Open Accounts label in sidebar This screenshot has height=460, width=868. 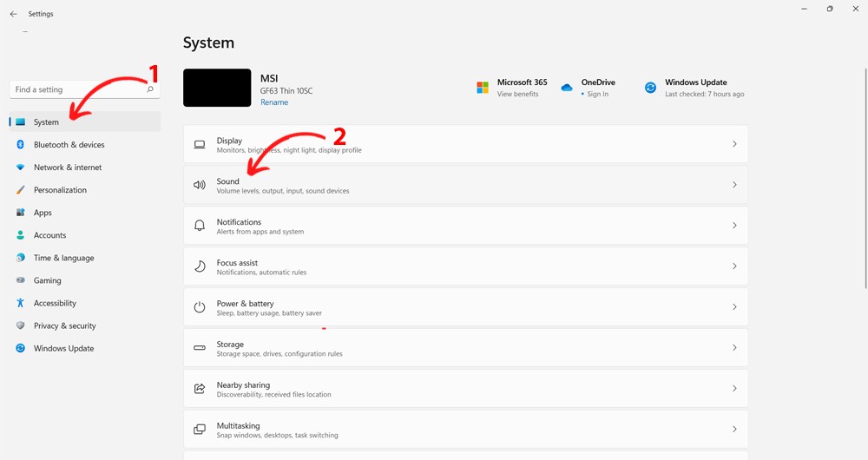49,235
